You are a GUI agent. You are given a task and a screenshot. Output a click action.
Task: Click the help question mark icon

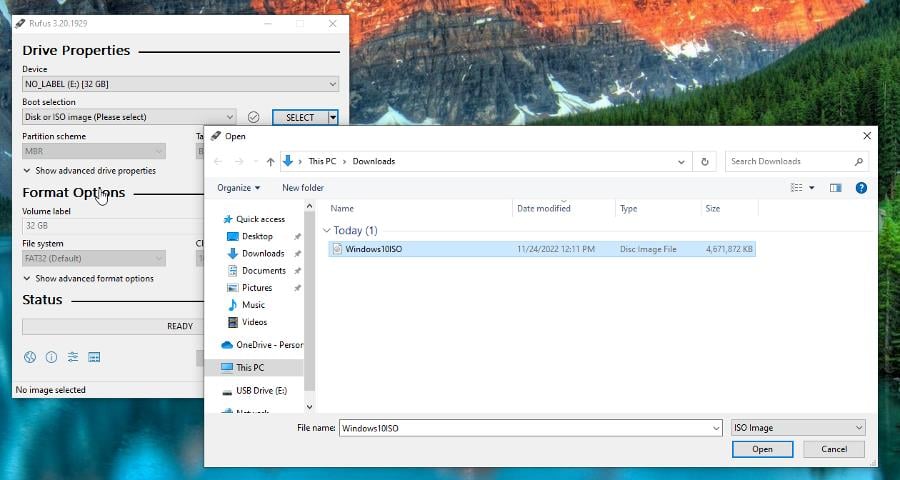pos(861,188)
